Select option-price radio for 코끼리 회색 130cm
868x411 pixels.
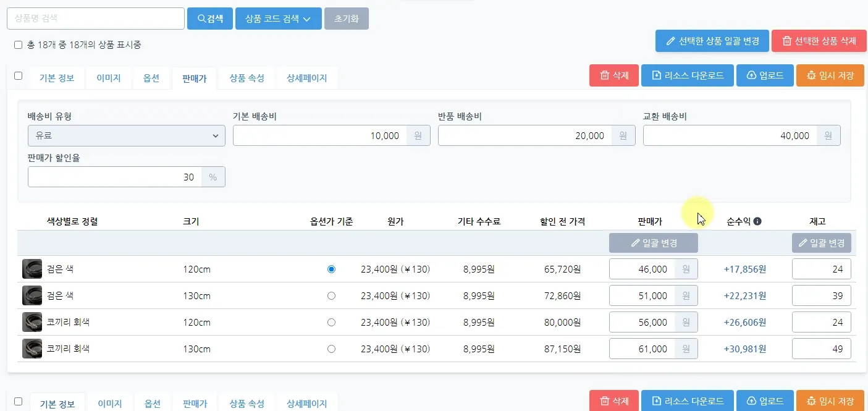(331, 349)
